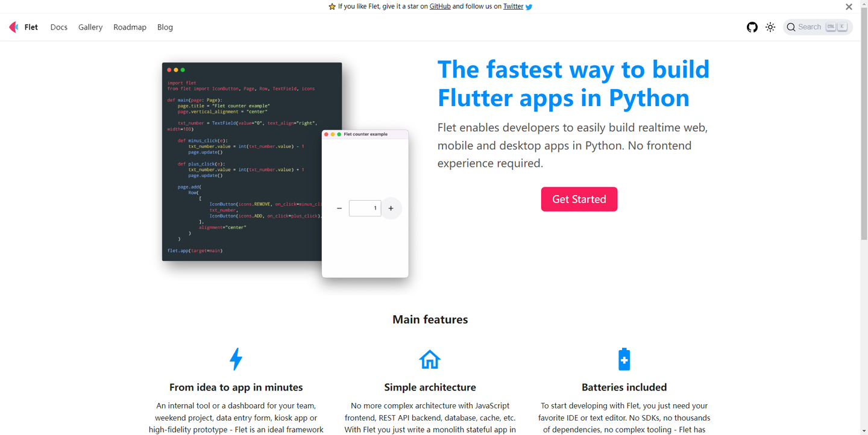Viewport: 868px width, 435px height.
Task: Navigate to the Blog
Action: 165,27
